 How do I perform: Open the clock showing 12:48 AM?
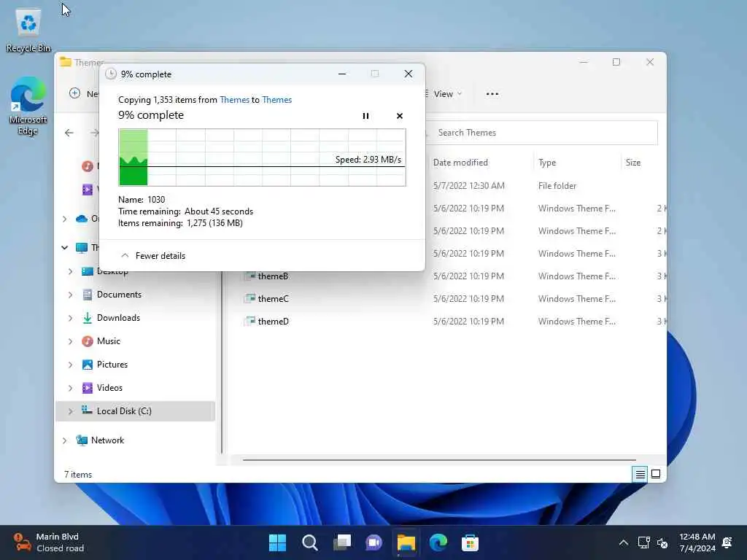coord(697,542)
